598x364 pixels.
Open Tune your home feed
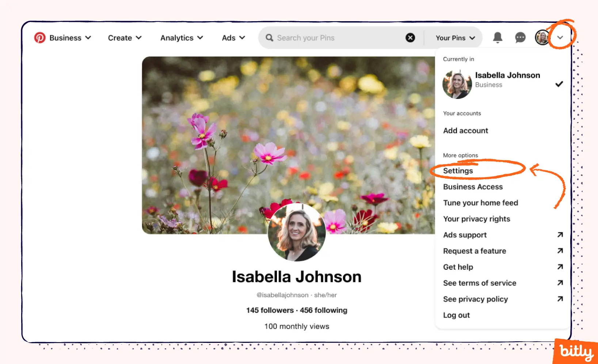(x=480, y=203)
